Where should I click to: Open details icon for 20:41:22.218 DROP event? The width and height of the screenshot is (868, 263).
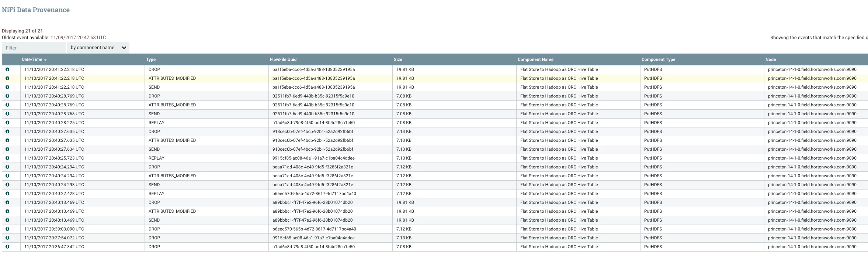[x=7, y=69]
